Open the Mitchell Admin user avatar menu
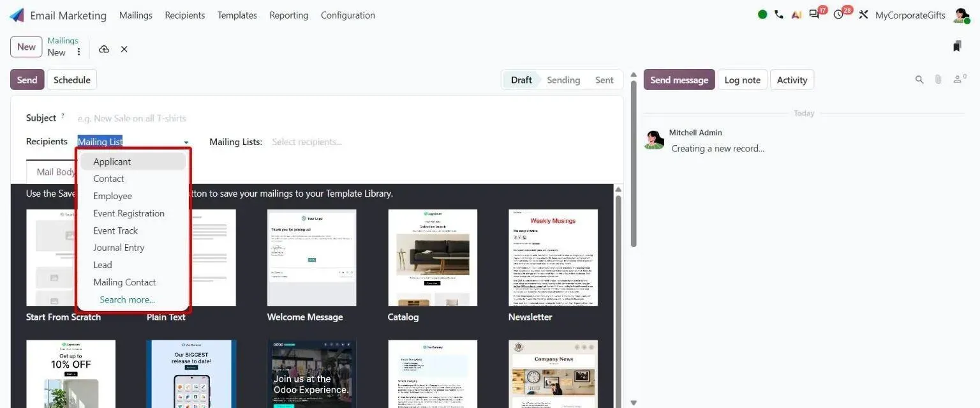The image size is (980, 408). (x=961, y=15)
